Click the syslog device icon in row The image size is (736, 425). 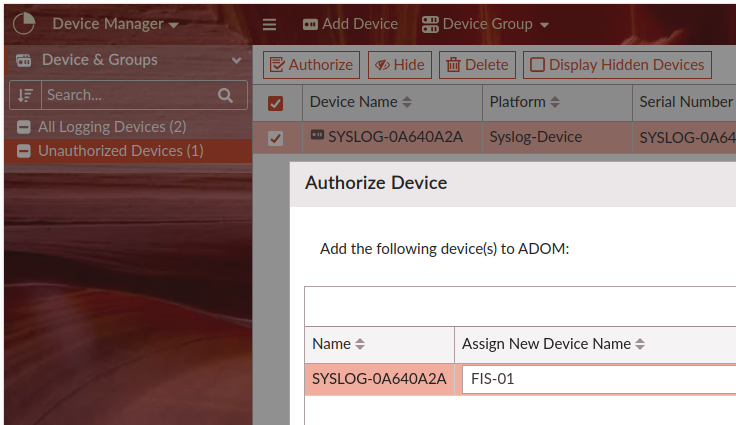click(317, 136)
